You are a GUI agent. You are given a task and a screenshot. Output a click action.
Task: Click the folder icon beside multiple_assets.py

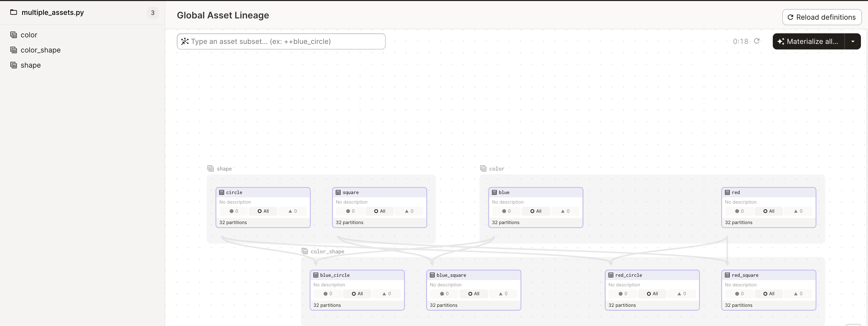point(14,12)
